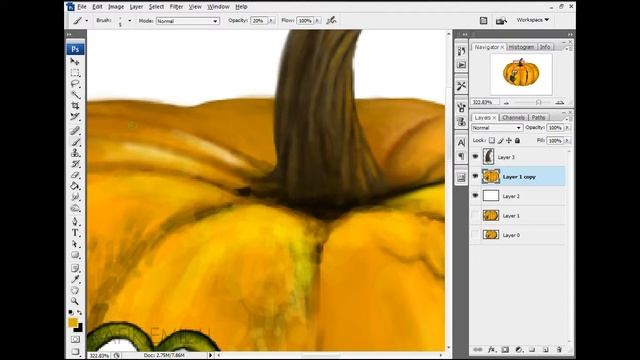
Task: Select the Dodge tool
Action: (75, 208)
